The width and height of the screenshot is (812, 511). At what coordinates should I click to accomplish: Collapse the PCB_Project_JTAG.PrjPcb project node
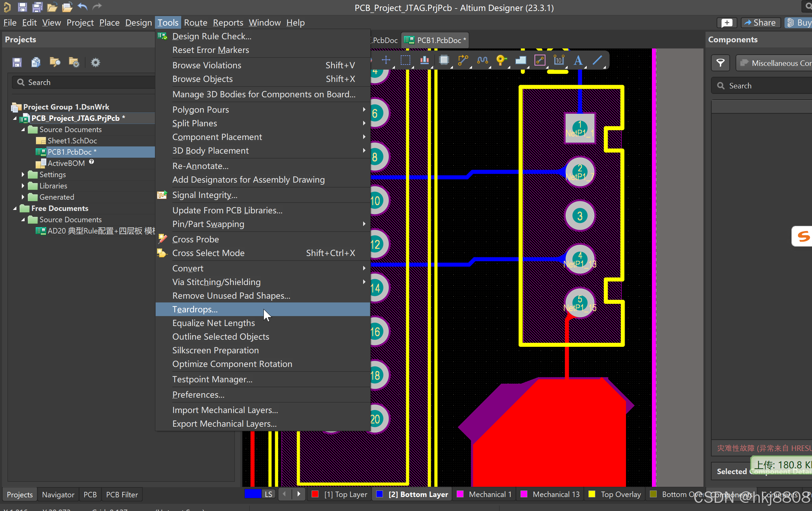(x=15, y=118)
